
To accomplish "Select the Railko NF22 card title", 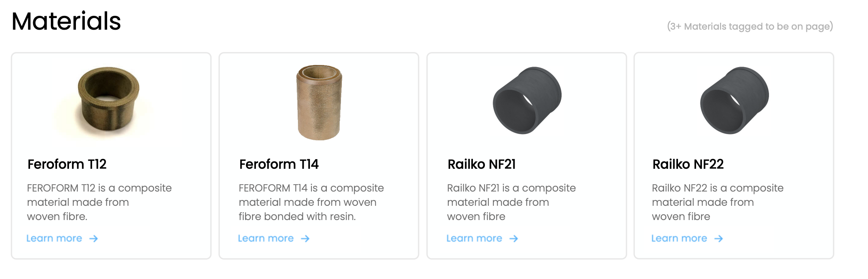I will pyautogui.click(x=688, y=164).
